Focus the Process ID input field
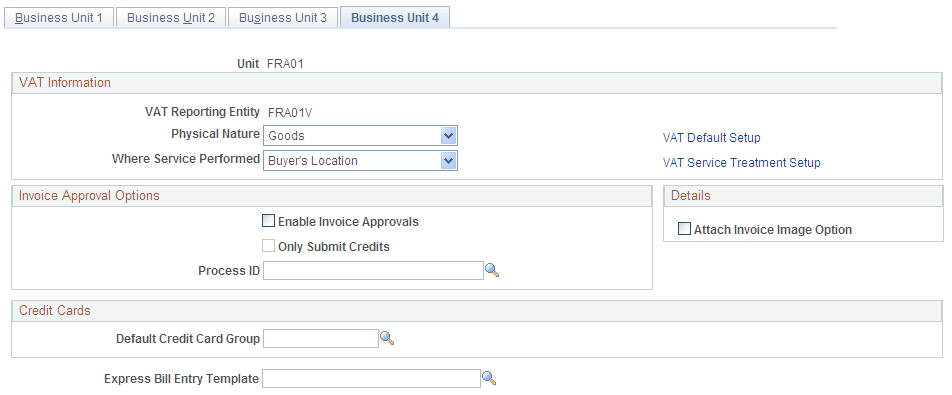Viewport: 952px width, 395px height. 373,271
